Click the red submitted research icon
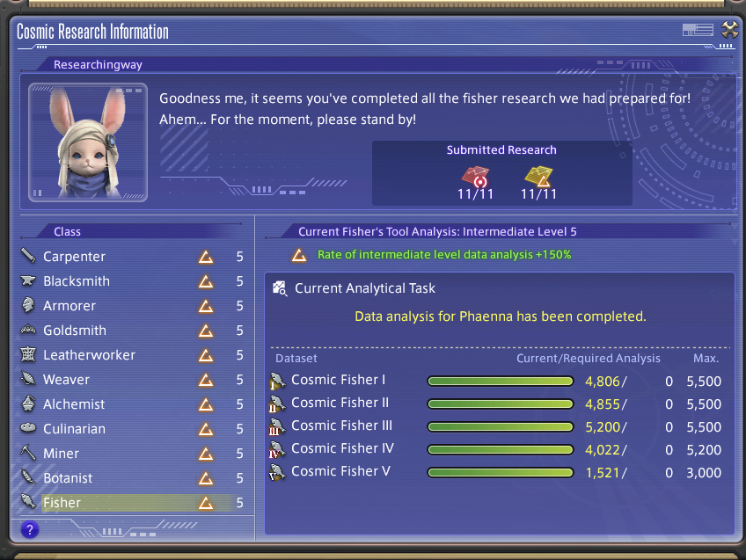 point(475,177)
